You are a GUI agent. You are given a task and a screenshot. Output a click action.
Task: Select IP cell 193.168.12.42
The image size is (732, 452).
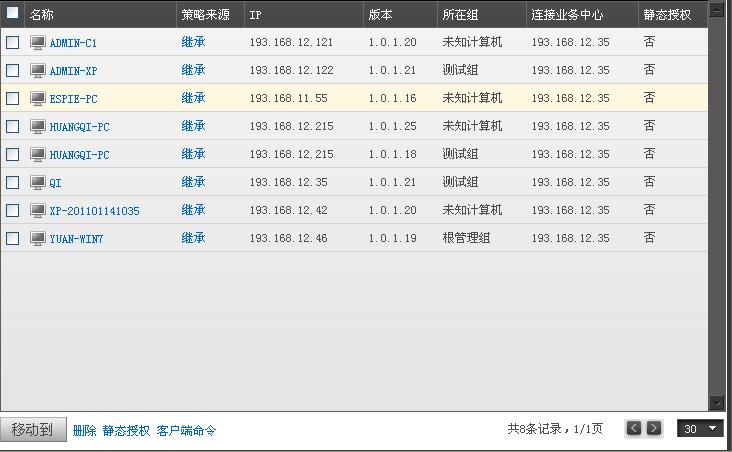pos(289,211)
